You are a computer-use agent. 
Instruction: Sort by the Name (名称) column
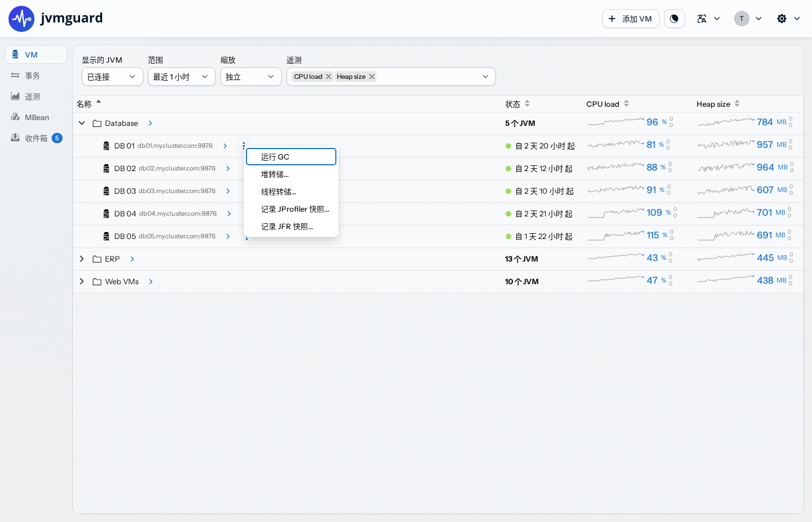pyautogui.click(x=89, y=104)
